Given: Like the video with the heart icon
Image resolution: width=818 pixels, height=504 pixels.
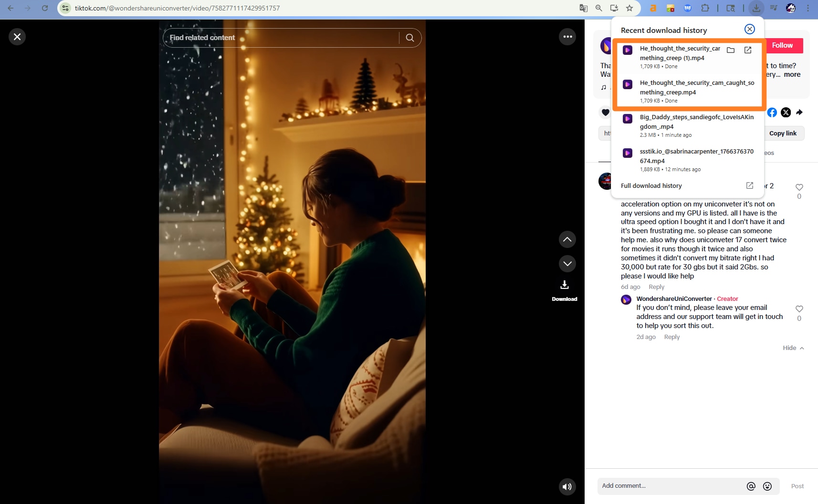Looking at the screenshot, I should coord(605,112).
